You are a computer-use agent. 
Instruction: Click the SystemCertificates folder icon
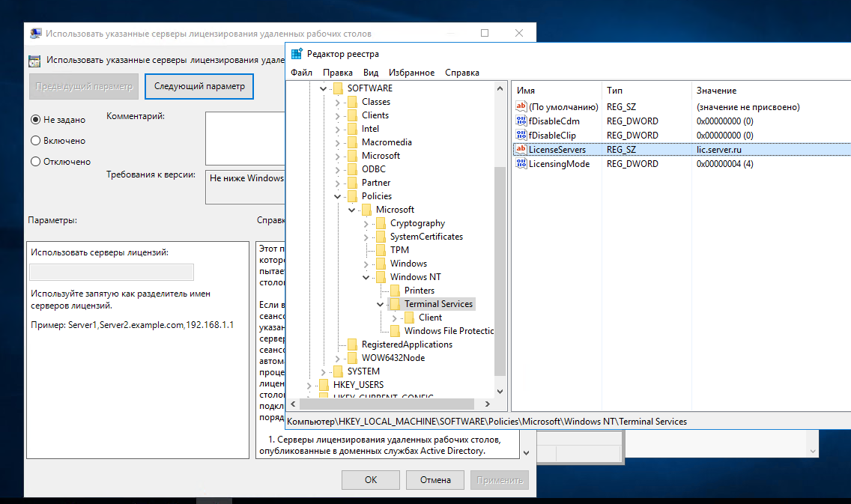click(381, 237)
